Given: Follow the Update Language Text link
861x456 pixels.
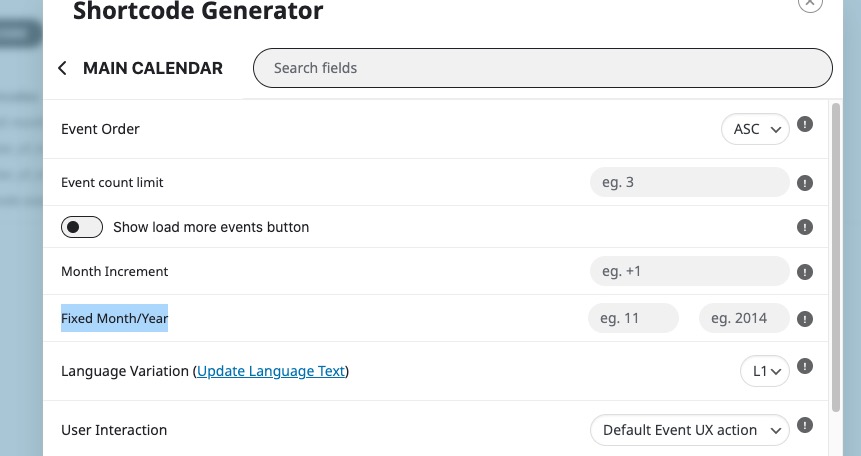Looking at the screenshot, I should 271,371.
